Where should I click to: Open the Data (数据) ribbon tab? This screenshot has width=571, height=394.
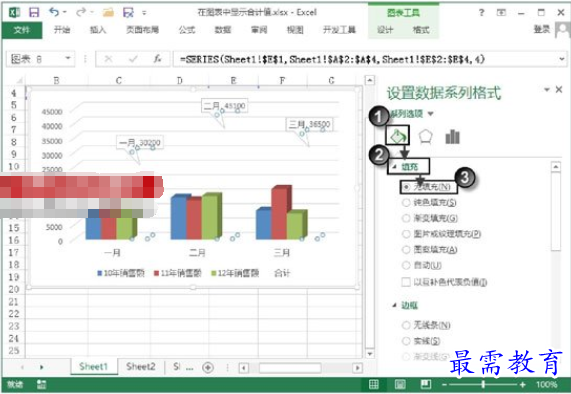pos(223,30)
